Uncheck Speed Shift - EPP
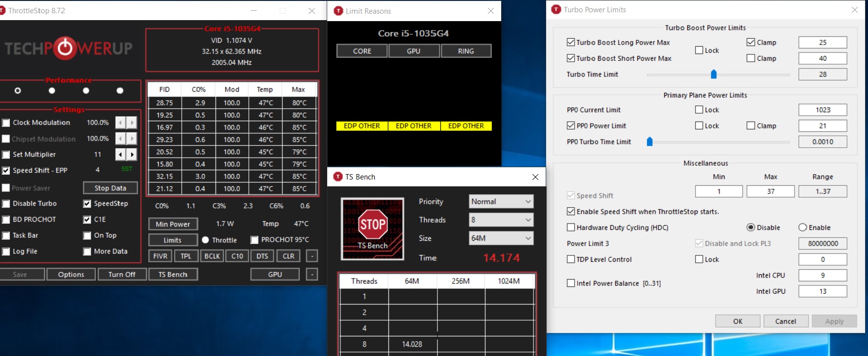This screenshot has width=868, height=356. [6, 171]
